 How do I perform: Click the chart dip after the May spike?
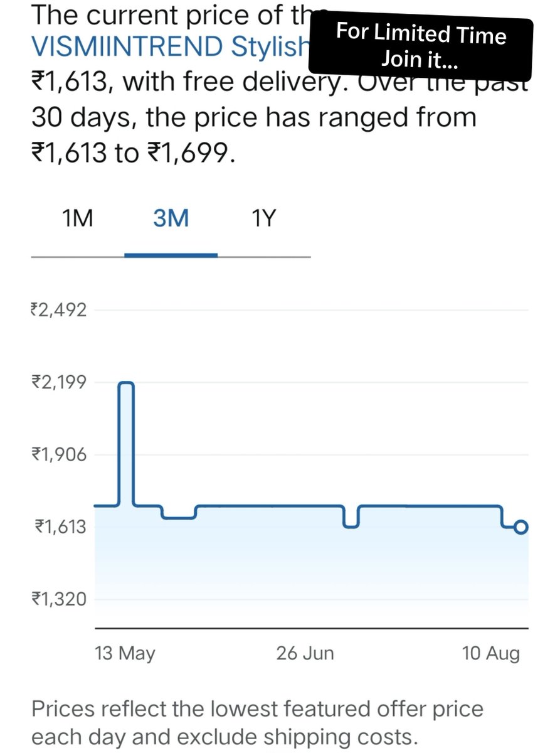coord(179,518)
